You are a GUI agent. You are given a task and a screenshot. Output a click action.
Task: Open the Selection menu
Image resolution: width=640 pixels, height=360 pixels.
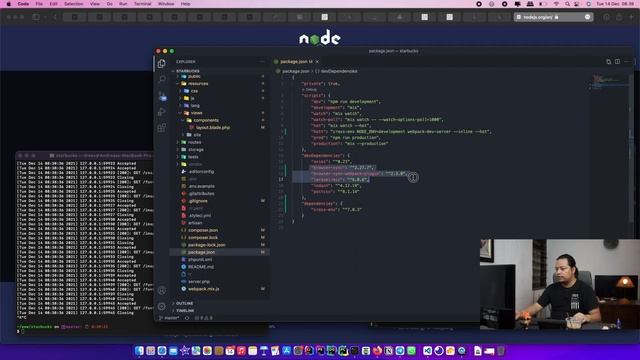73,4
